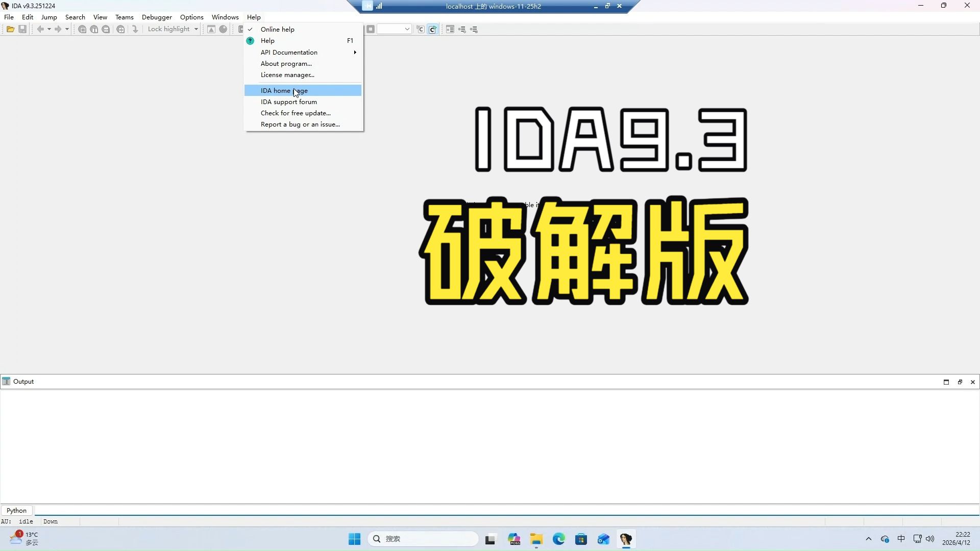
Task: Open File Explorer from the taskbar
Action: [536, 539]
